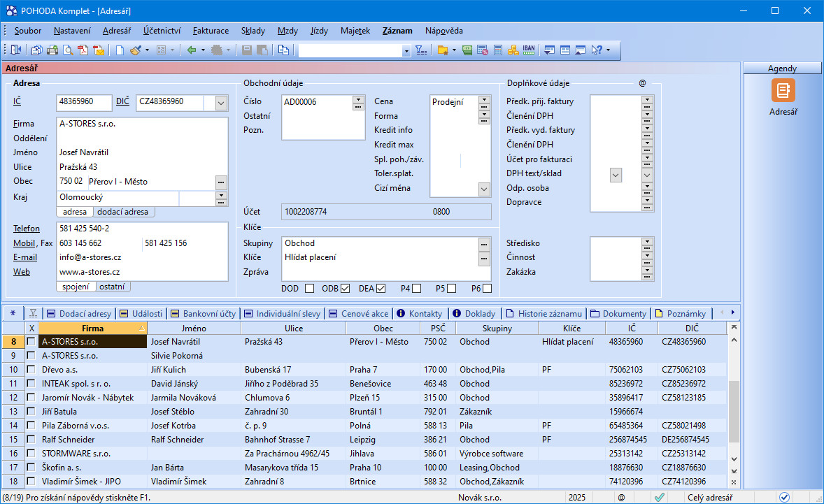Switch to the dodací adresa tab

(124, 212)
